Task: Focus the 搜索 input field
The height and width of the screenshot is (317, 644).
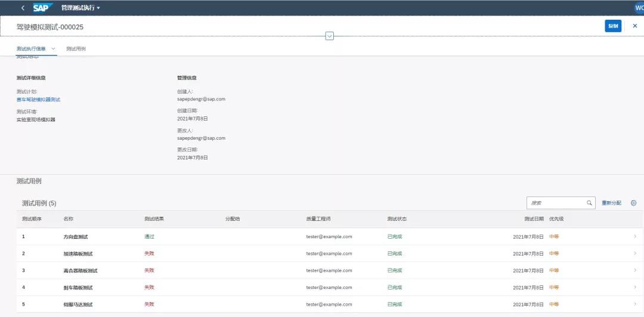Action: (x=556, y=203)
